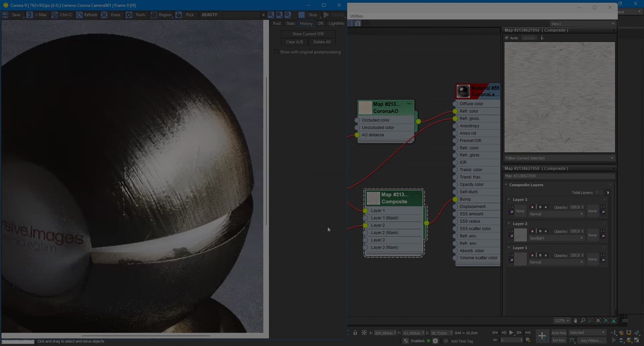
Task: Click the Layer 3 Opacity value field
Action: (x=575, y=207)
